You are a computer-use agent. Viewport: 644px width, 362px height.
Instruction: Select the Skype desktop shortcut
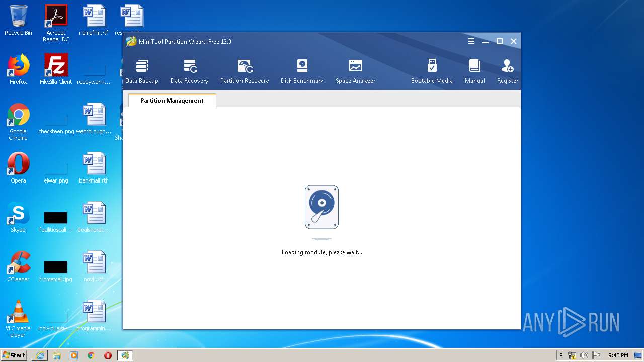[x=18, y=217]
